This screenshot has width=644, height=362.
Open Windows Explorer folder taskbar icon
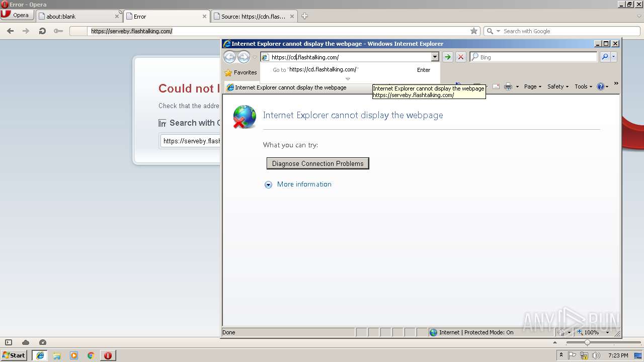[x=57, y=355]
